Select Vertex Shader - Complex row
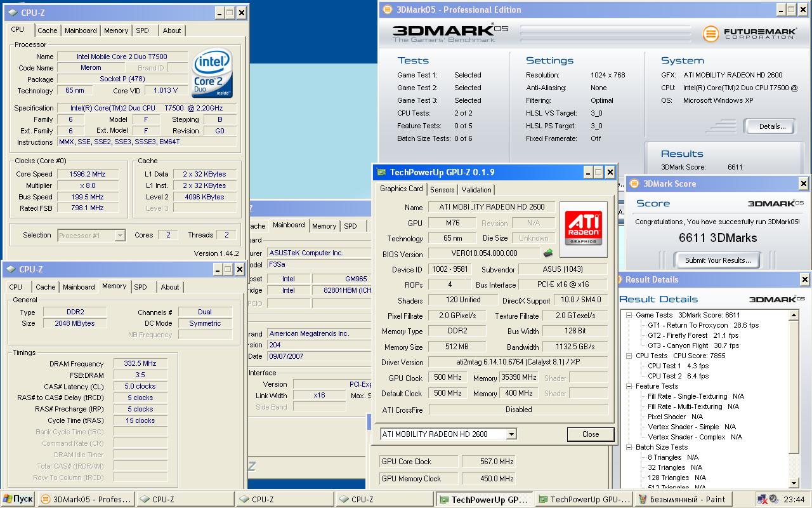The width and height of the screenshot is (812, 508). [695, 437]
